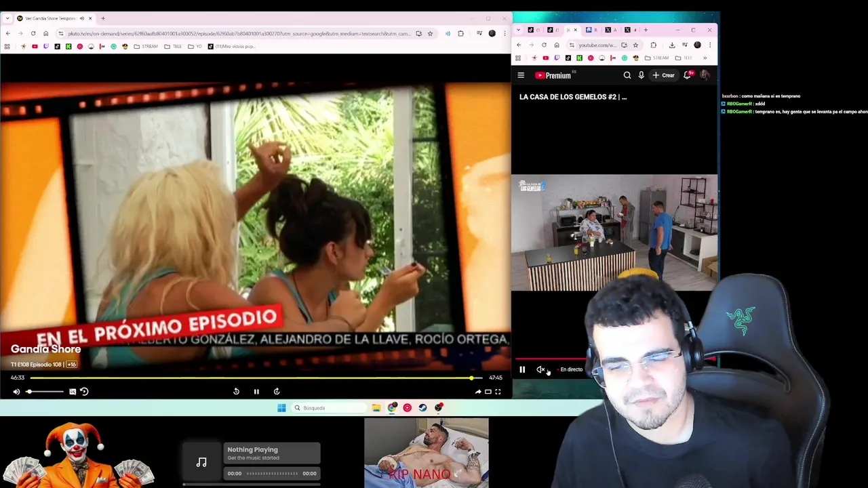Pause the YouTube live stream
The image size is (868, 488).
[522, 369]
